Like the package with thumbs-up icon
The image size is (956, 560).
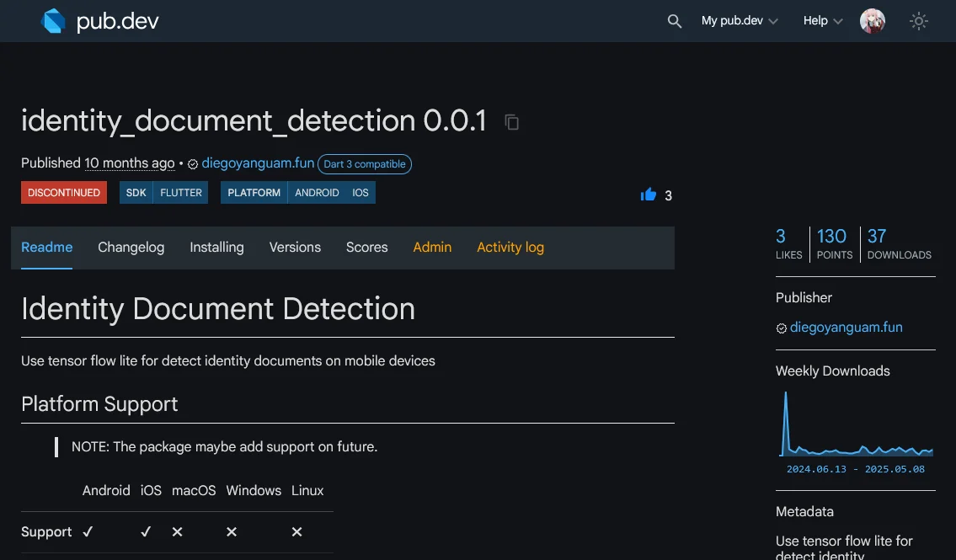pos(648,195)
